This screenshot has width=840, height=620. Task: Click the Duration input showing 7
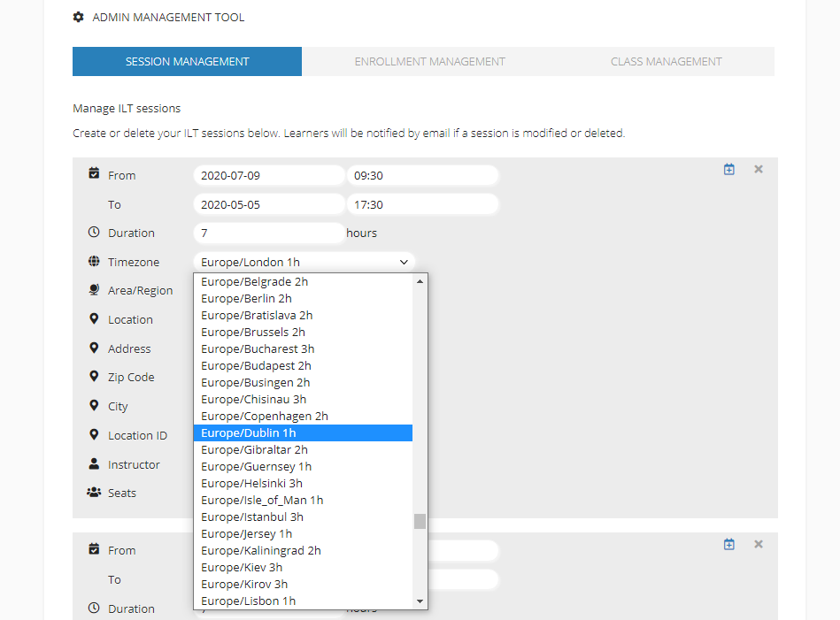pos(268,232)
